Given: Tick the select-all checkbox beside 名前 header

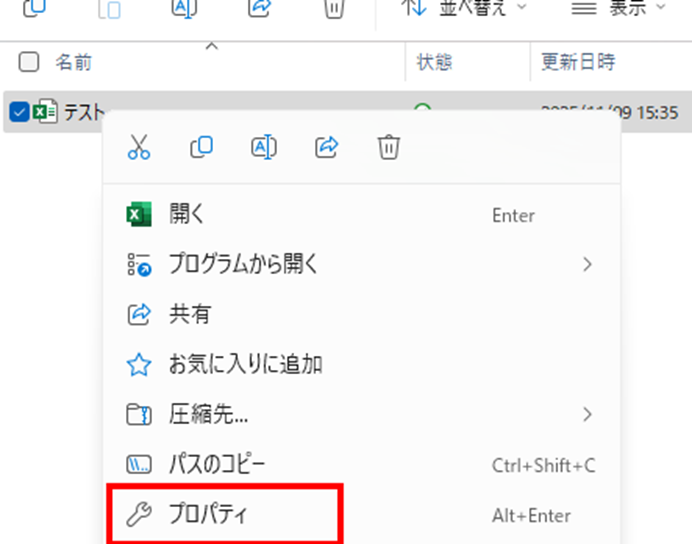Looking at the screenshot, I should (29, 63).
